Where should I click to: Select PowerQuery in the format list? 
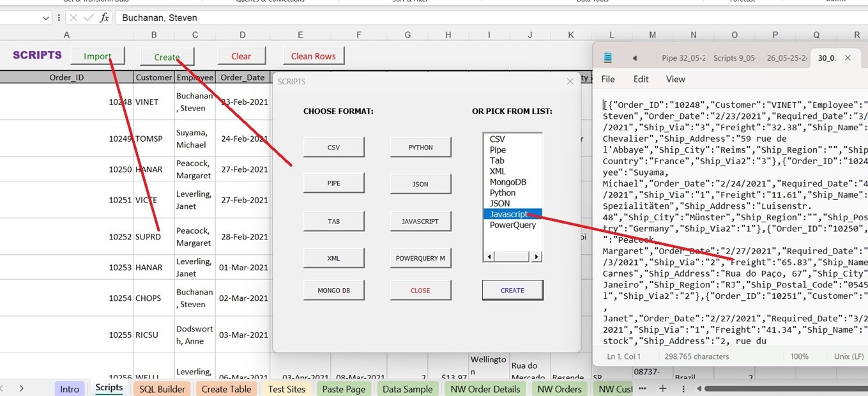[512, 225]
